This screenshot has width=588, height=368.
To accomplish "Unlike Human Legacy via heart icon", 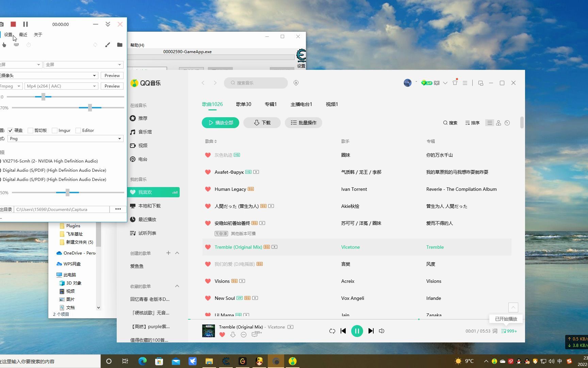I will [x=208, y=189].
